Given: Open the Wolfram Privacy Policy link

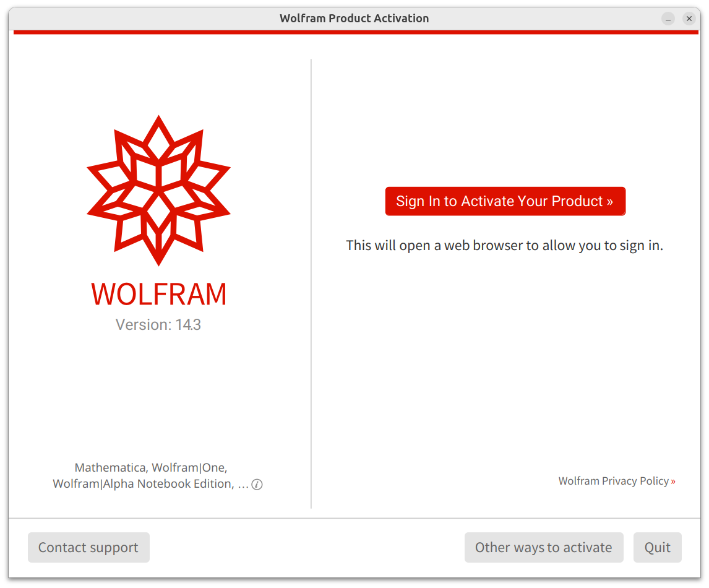Looking at the screenshot, I should pos(617,481).
